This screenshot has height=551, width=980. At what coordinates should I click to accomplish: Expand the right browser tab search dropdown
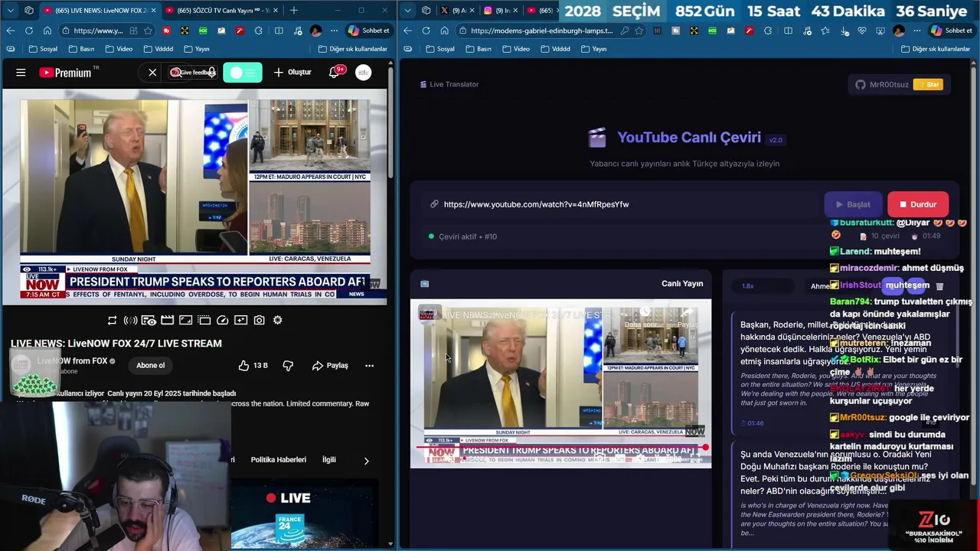click(407, 10)
